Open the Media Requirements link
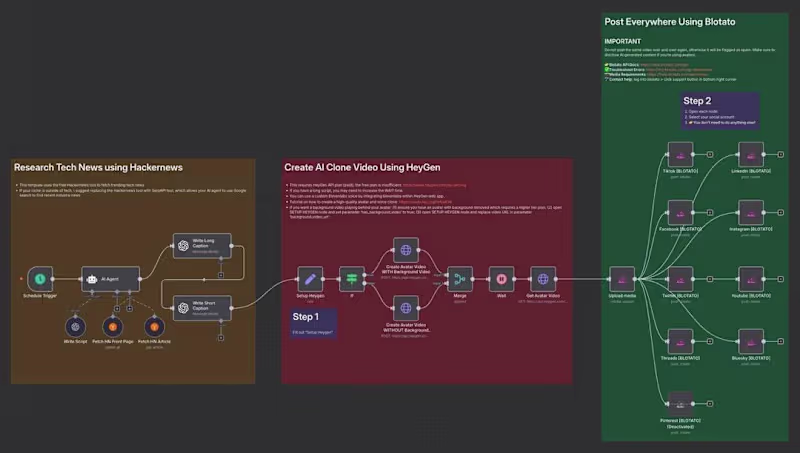Image resolution: width=800 pixels, height=453 pixels. click(677, 74)
